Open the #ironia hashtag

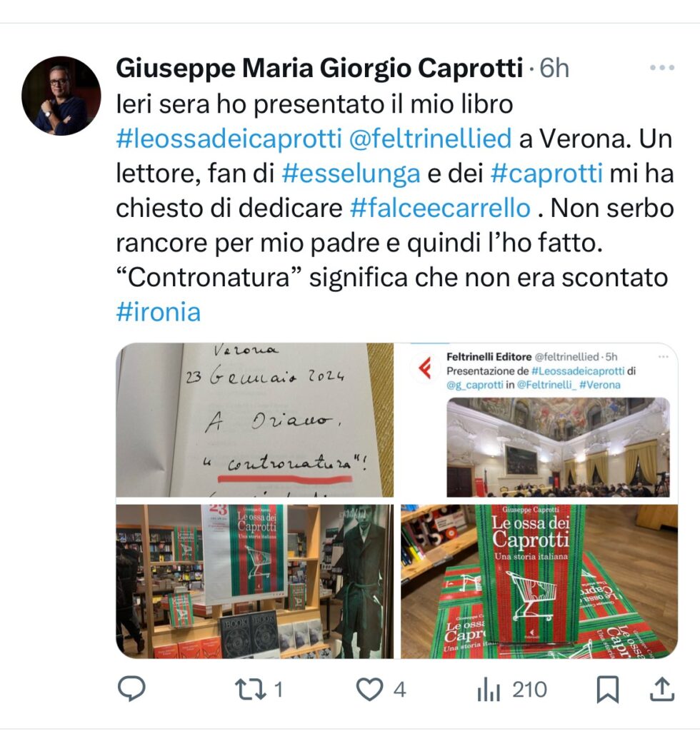tap(158, 311)
